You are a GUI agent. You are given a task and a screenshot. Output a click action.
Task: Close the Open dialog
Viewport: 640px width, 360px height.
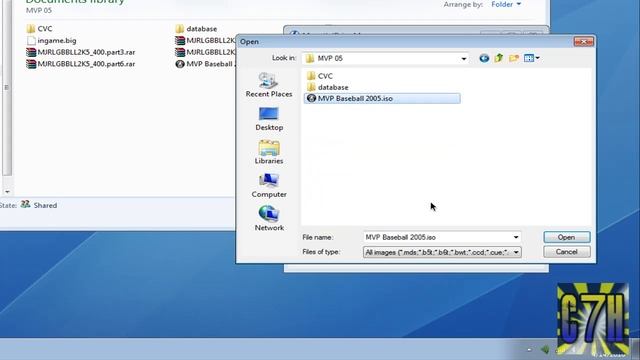click(583, 42)
